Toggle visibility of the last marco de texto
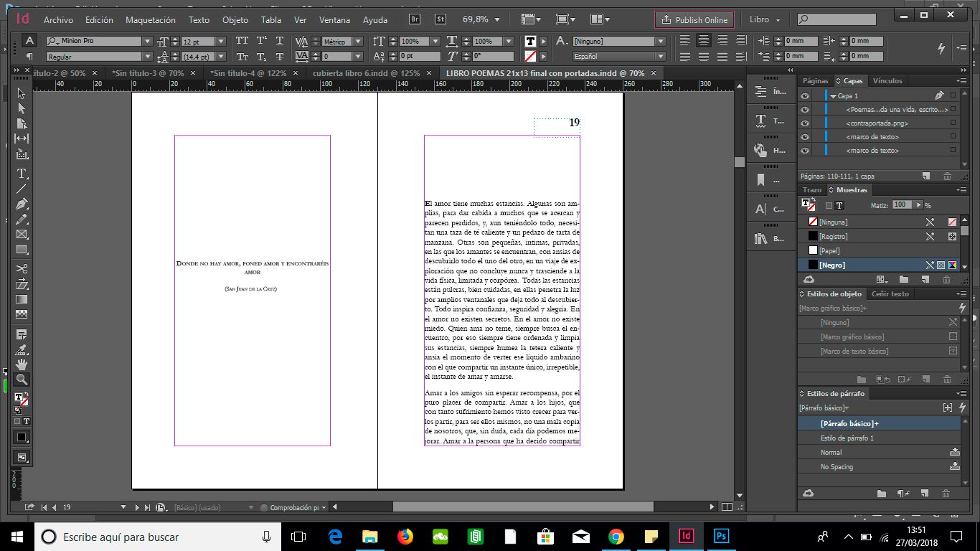Viewport: 980px width, 551px height. [805, 151]
